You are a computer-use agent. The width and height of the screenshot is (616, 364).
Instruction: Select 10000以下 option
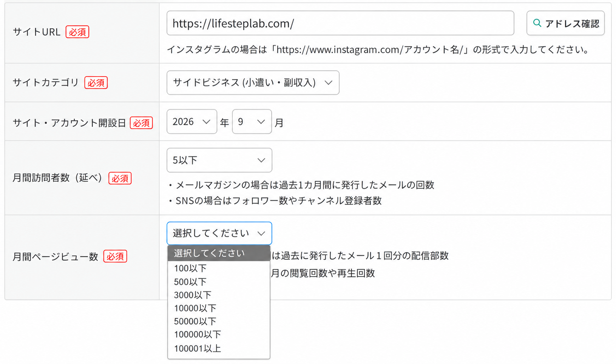point(219,308)
